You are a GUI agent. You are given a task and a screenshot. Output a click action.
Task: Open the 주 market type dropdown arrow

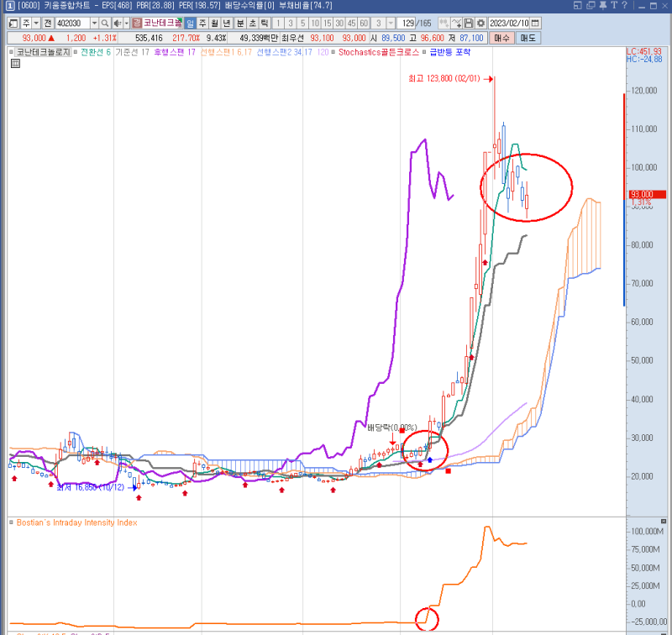point(36,24)
